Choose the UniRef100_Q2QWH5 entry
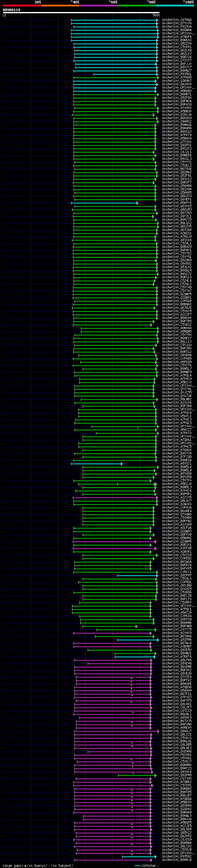197x868 pixels. pyautogui.click(x=177, y=542)
